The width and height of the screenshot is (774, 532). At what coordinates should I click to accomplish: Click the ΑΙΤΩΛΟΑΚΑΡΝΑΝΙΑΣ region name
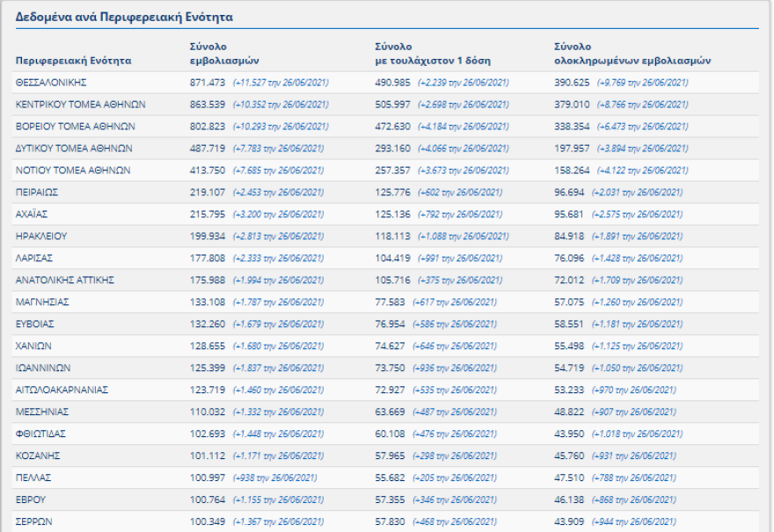click(62, 390)
